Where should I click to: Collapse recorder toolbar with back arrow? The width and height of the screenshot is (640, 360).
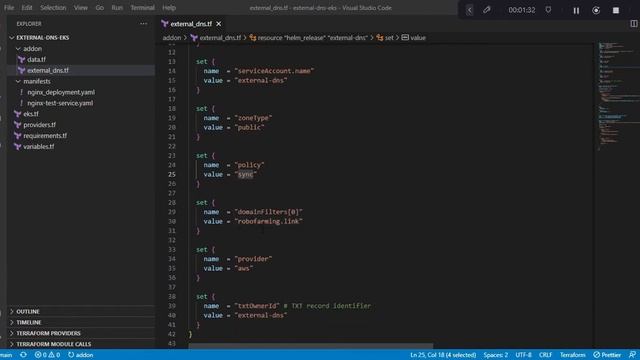pyautogui.click(x=469, y=10)
